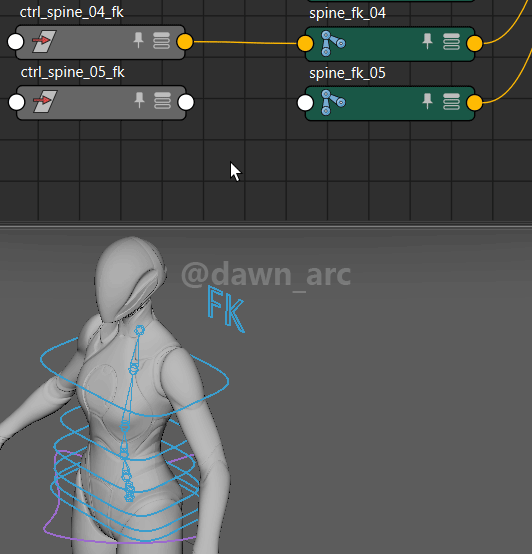Click the ctrl_spine_04_fk transform node icon
Image resolution: width=532 pixels, height=554 pixels.
point(44,41)
